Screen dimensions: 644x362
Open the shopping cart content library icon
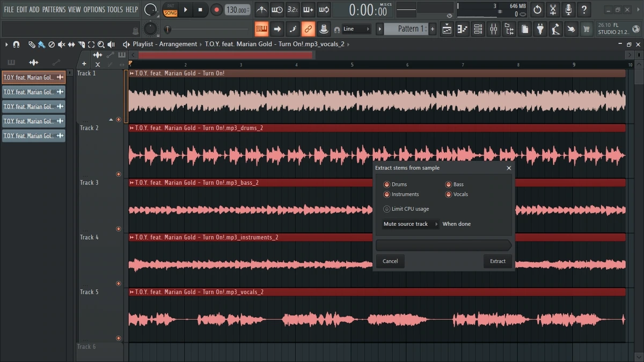[x=587, y=29]
